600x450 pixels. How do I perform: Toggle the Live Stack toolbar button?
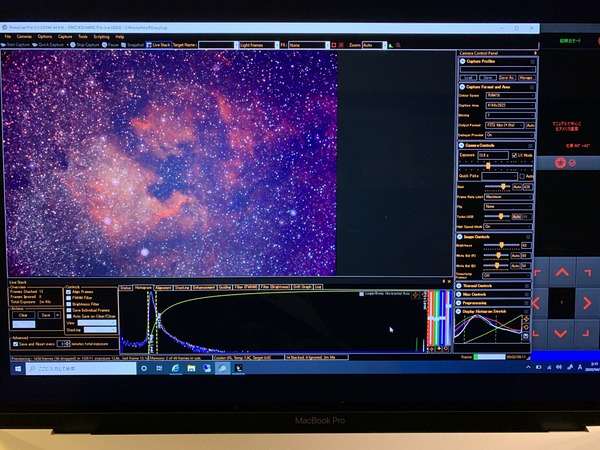[x=158, y=45]
